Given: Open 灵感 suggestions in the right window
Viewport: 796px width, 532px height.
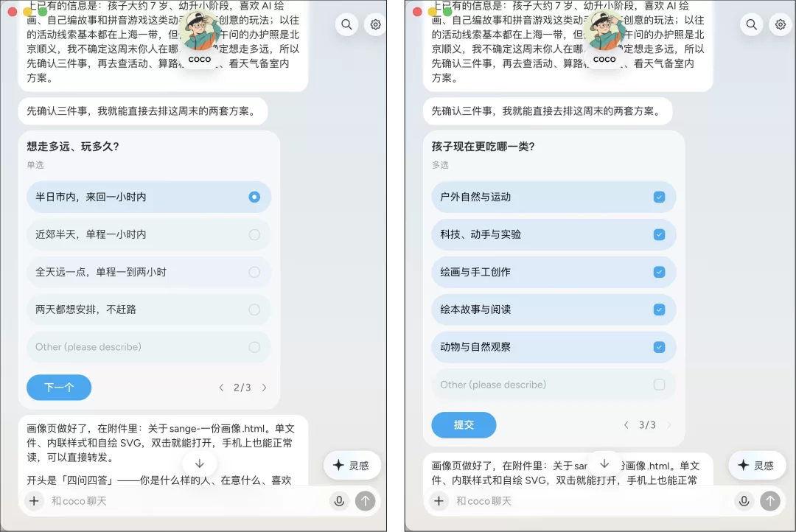Looking at the screenshot, I should point(756,466).
